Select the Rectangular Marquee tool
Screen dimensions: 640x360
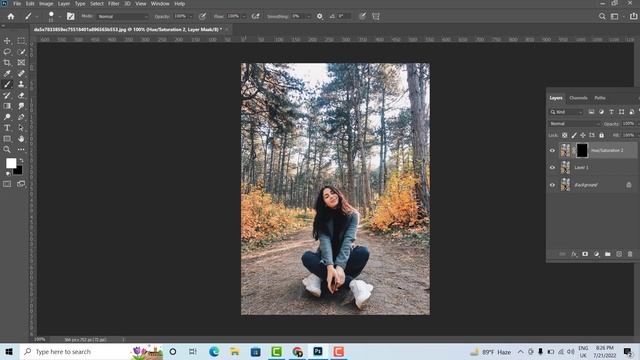point(21,41)
